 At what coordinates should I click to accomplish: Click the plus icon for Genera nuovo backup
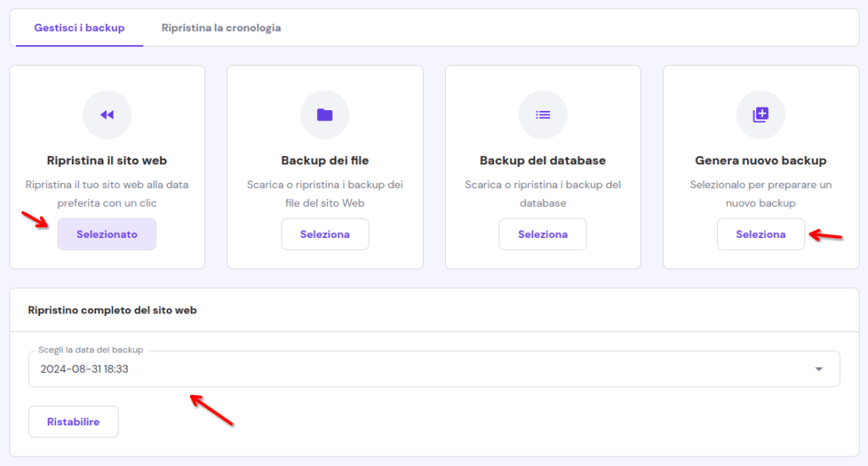point(760,114)
